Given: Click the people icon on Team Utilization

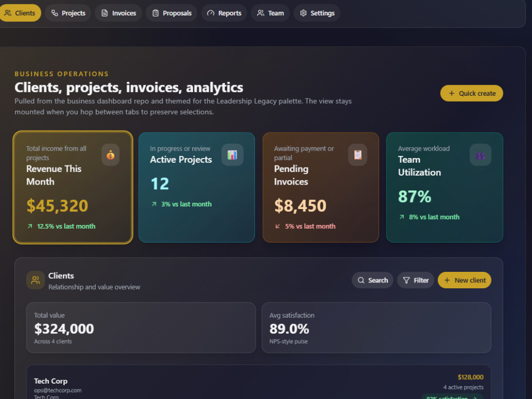Looking at the screenshot, I should 480,155.
